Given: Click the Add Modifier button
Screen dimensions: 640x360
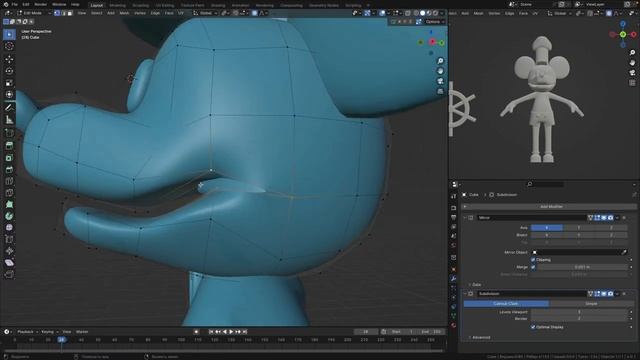Looking at the screenshot, I should point(550,207).
